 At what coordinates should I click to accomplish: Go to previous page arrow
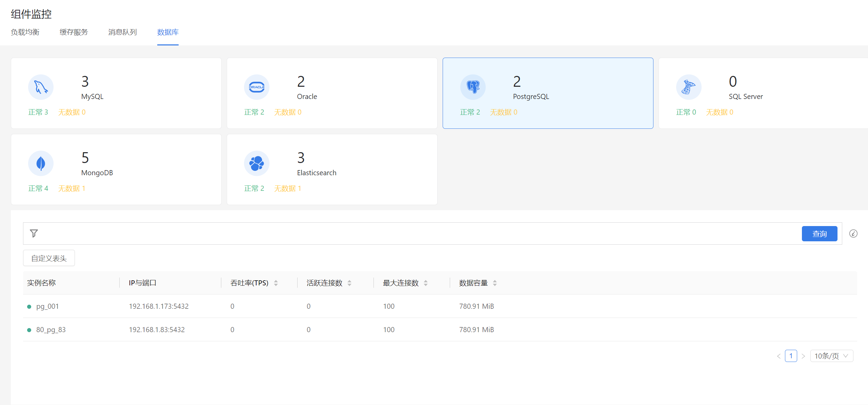coord(779,356)
